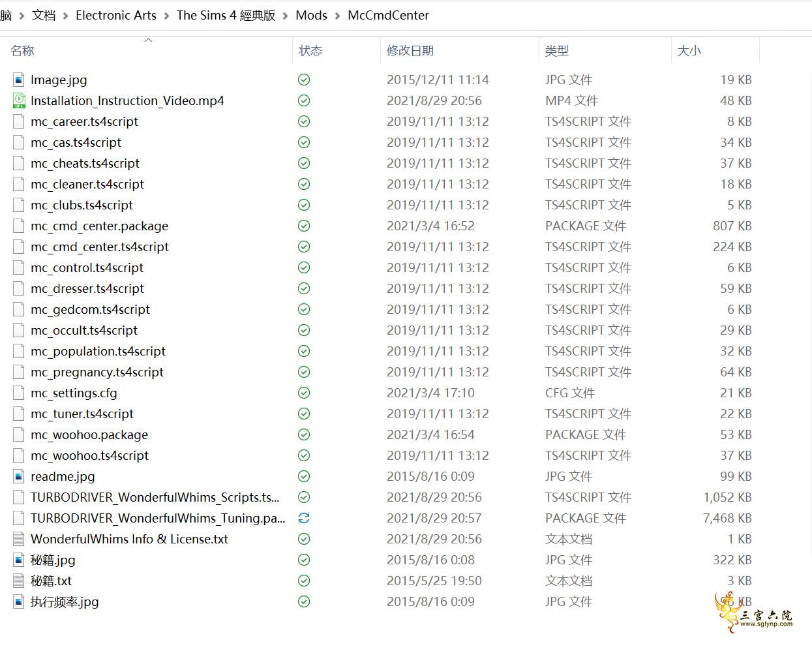Click the 807 KB size value
Screen dimensions: 812x653
point(732,226)
